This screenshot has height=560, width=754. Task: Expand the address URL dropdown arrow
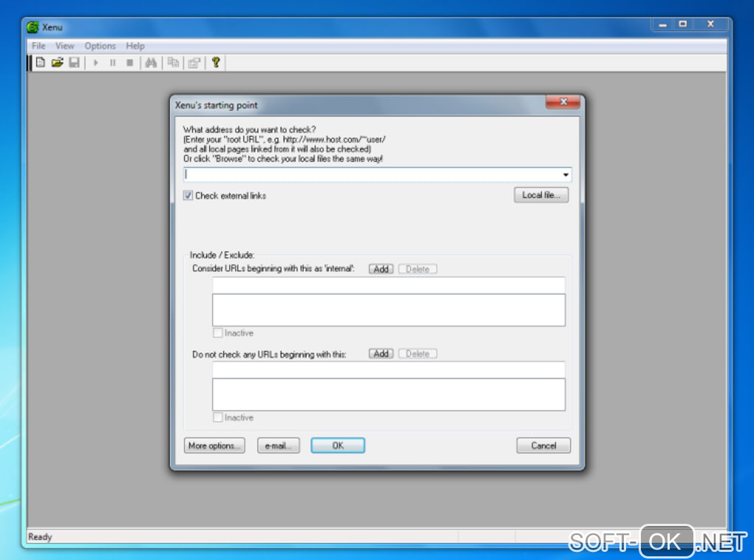click(x=565, y=174)
